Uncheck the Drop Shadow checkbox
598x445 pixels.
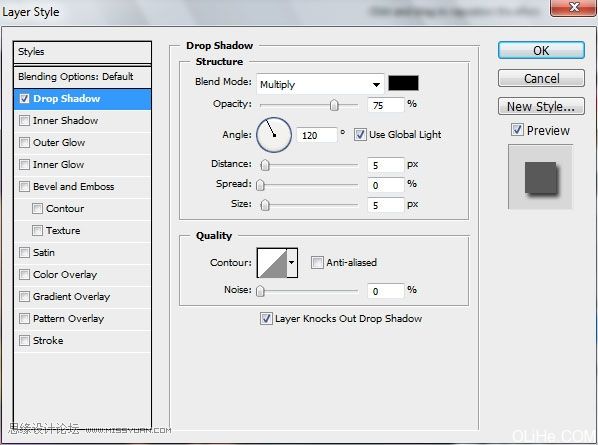point(24,99)
